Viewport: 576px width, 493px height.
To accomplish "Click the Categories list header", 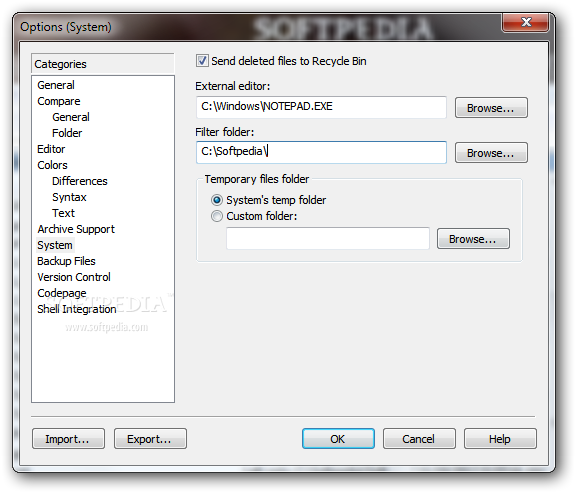I will 103,64.
